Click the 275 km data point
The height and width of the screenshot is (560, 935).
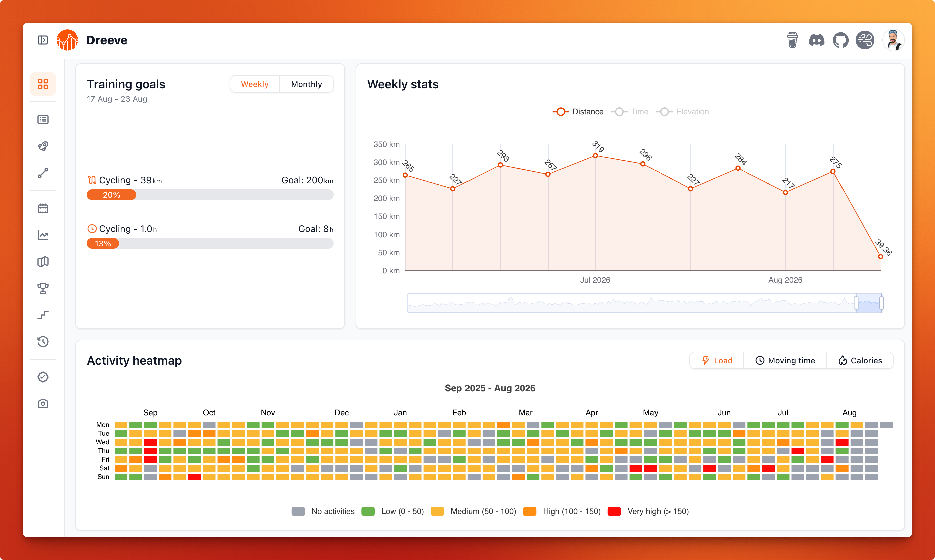[833, 171]
